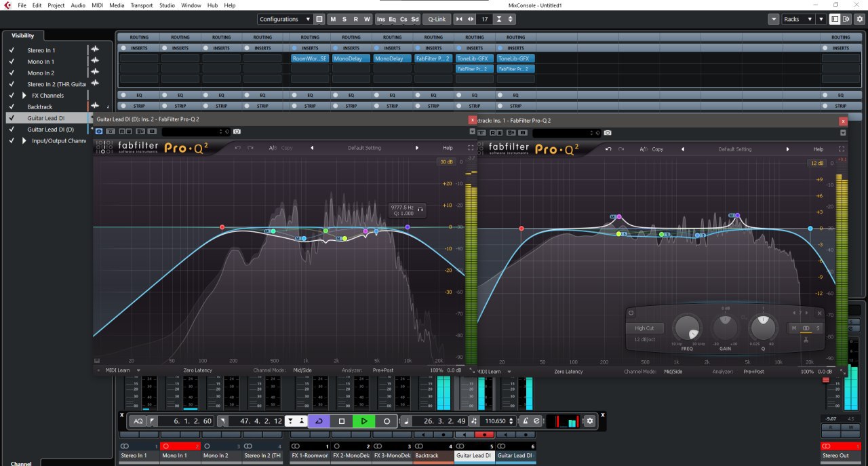Expand the FX Channels folder
Image resolution: width=868 pixels, height=466 pixels.
point(25,96)
